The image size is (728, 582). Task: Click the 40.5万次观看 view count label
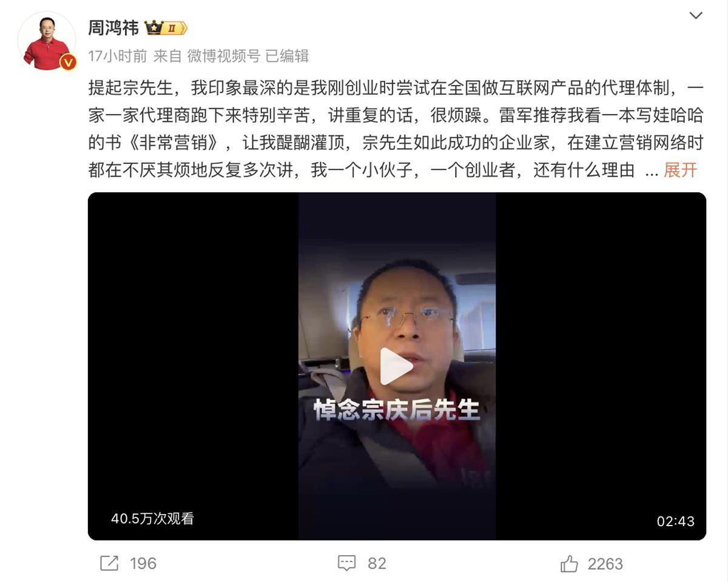[x=152, y=519]
